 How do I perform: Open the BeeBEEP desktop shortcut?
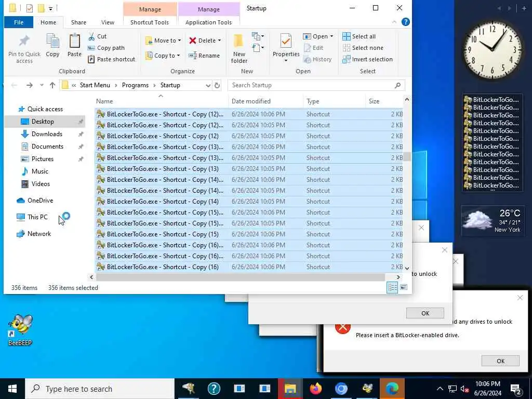click(x=20, y=330)
